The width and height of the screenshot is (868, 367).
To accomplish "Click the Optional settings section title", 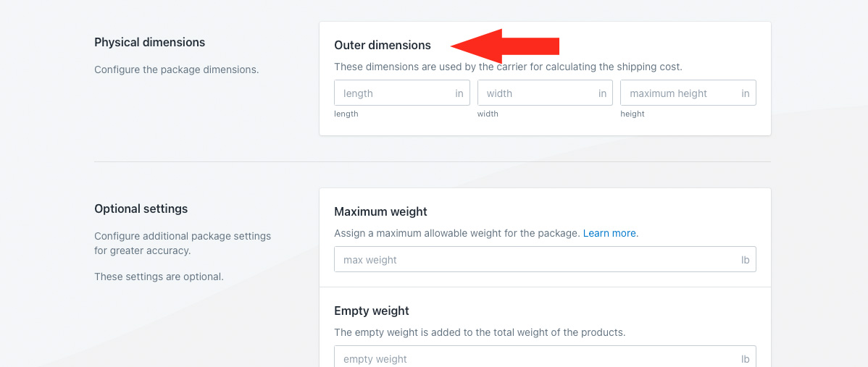I will click(141, 208).
